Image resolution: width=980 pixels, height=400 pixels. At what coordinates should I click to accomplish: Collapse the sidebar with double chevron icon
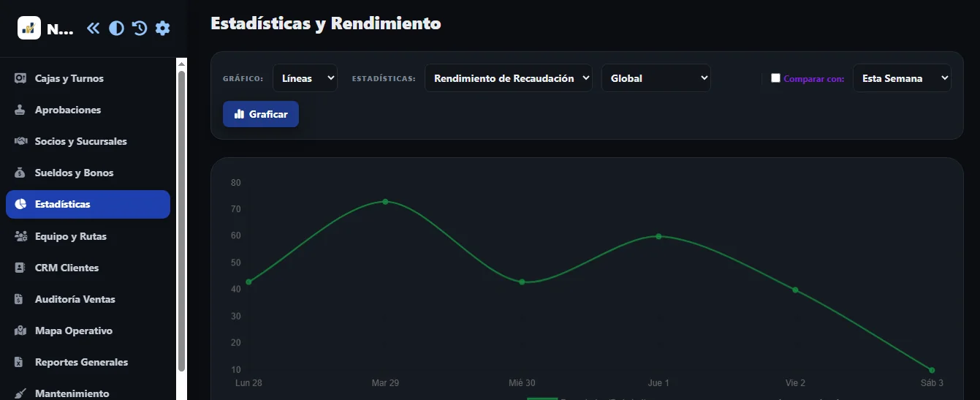pyautogui.click(x=93, y=29)
